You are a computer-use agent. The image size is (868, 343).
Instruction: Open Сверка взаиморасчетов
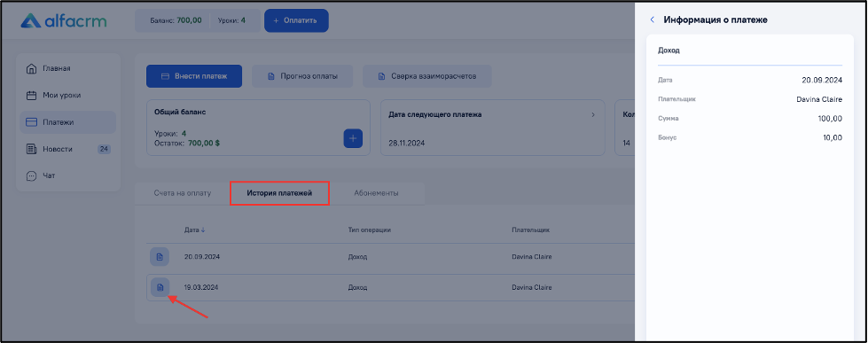coord(426,76)
